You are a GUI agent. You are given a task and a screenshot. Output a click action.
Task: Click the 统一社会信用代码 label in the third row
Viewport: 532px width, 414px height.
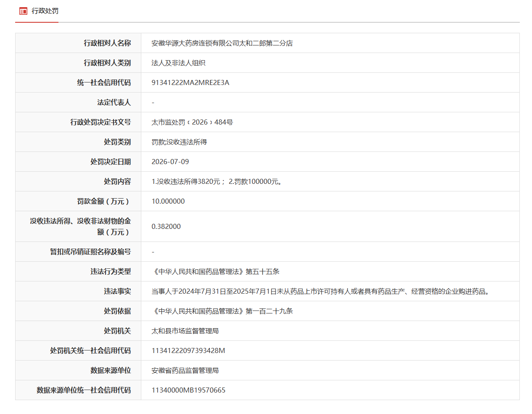104,82
